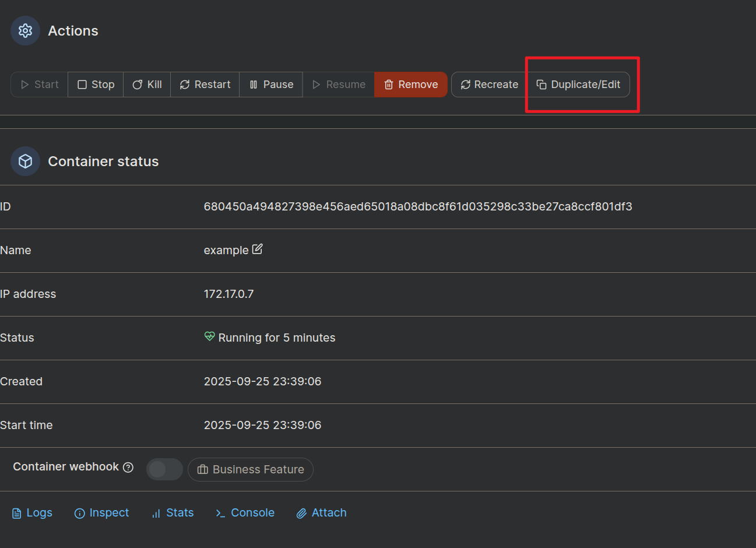The width and height of the screenshot is (756, 548).
Task: Click the Business Feature badge
Action: (x=251, y=469)
